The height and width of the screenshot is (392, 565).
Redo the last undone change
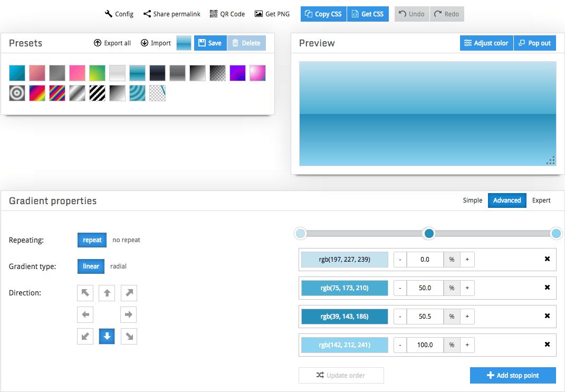point(447,14)
